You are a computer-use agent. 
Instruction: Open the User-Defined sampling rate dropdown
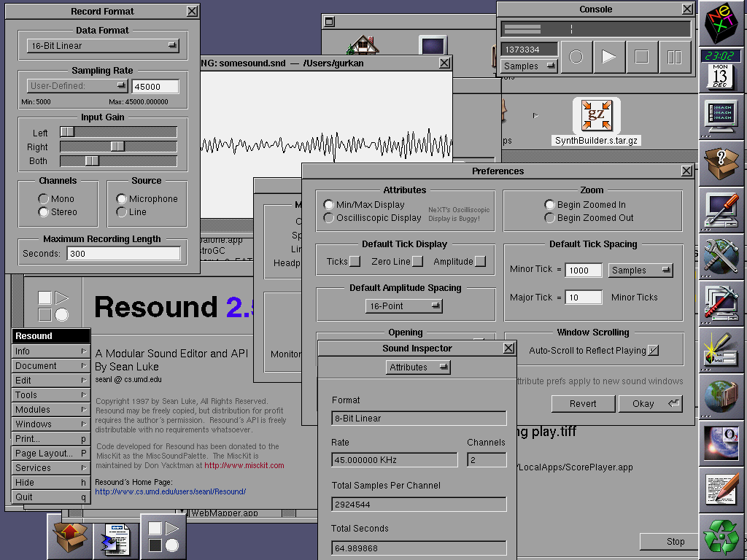(77, 86)
